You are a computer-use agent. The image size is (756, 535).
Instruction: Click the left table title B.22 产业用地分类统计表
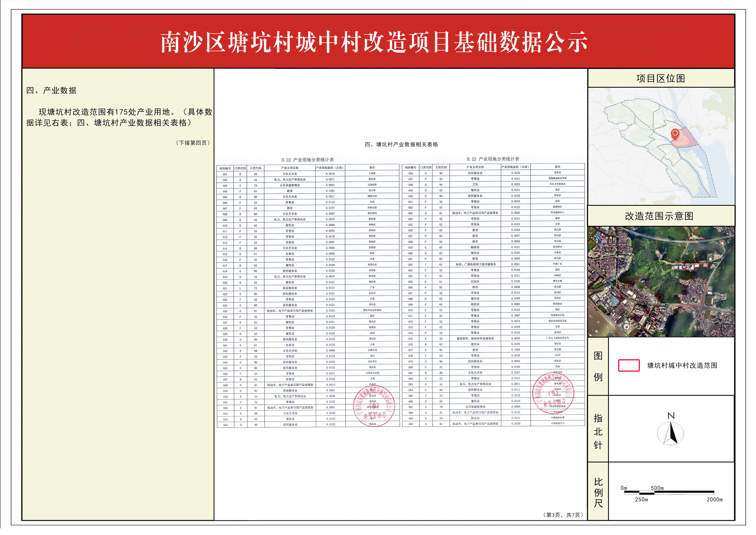(308, 160)
